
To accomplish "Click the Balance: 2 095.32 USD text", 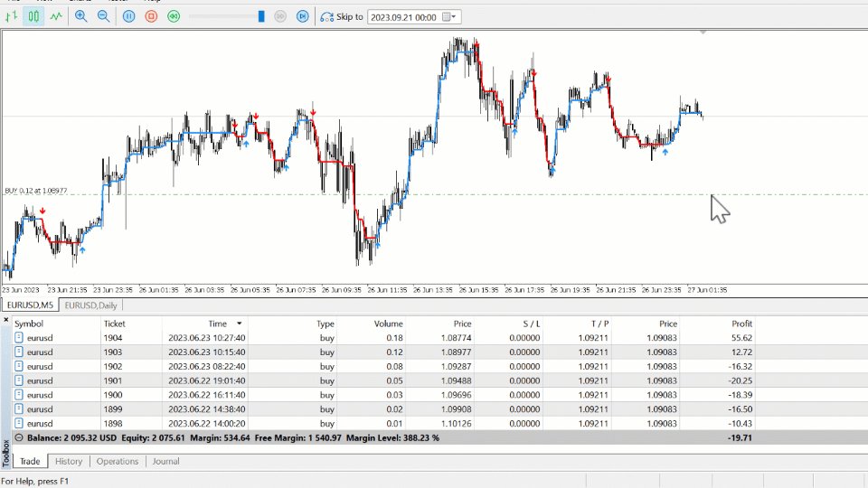I will (x=72, y=437).
